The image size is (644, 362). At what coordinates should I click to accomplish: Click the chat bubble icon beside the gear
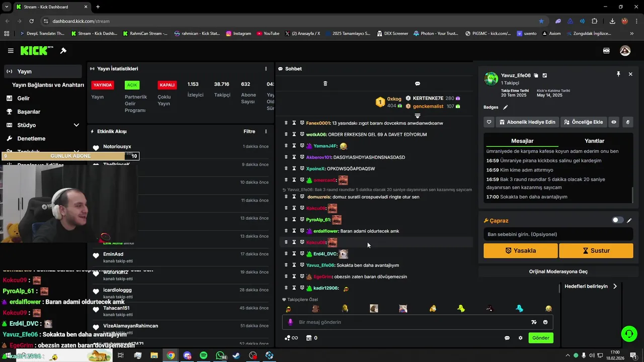click(507, 338)
